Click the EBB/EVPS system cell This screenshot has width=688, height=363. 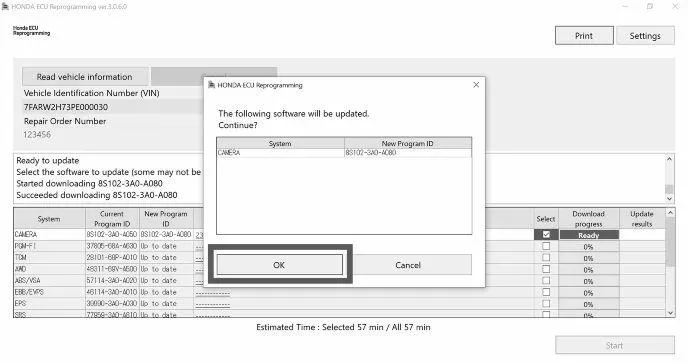click(x=49, y=292)
